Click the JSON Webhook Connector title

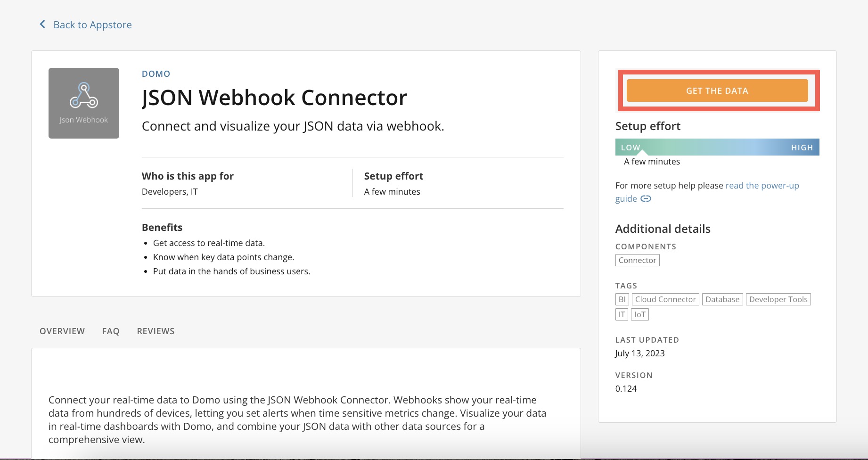(x=274, y=98)
